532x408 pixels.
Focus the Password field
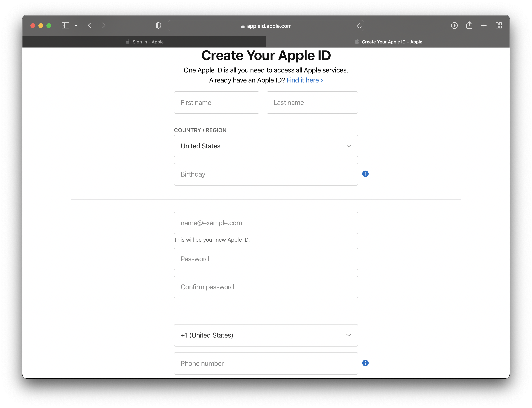pyautogui.click(x=266, y=259)
